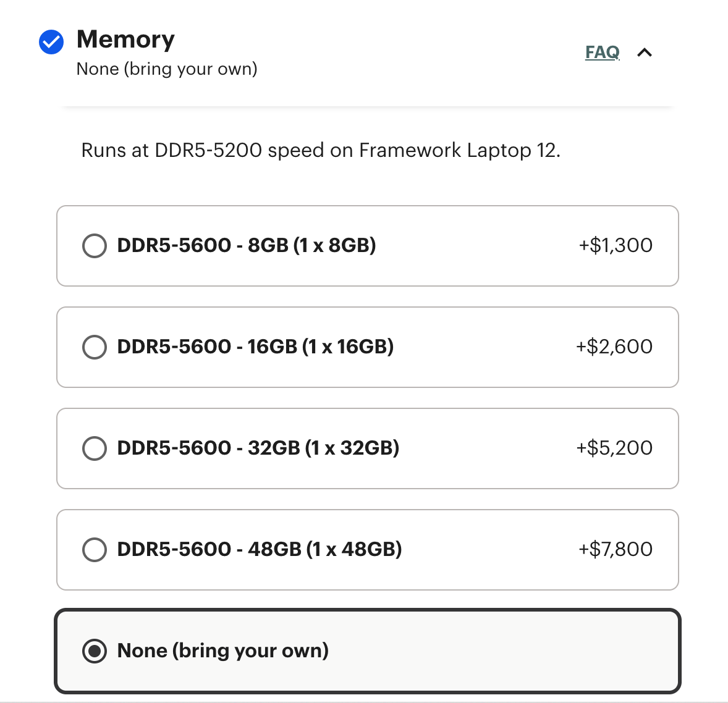Pick the 48GB memory radio button
This screenshot has width=728, height=703.
tap(95, 550)
